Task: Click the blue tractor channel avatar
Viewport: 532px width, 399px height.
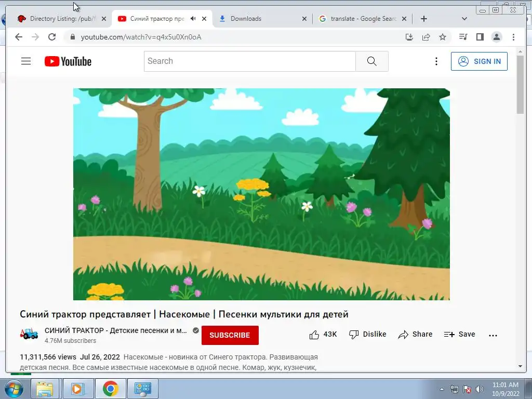Action: pos(29,334)
